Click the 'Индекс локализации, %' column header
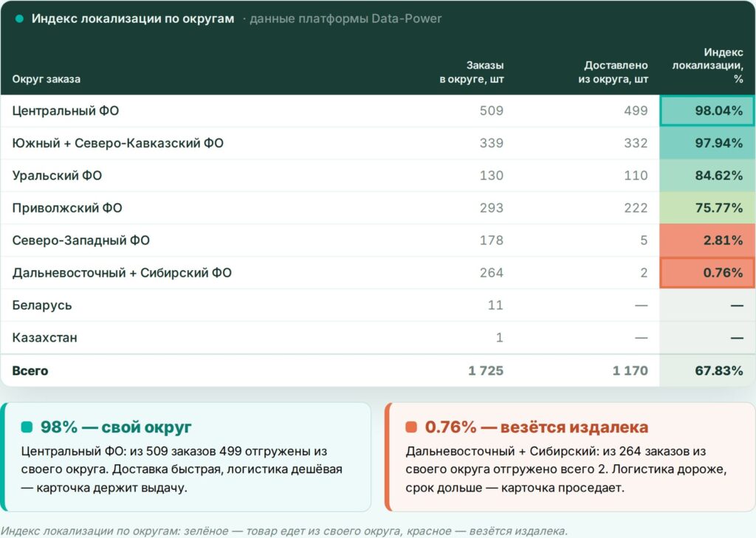 [707, 65]
